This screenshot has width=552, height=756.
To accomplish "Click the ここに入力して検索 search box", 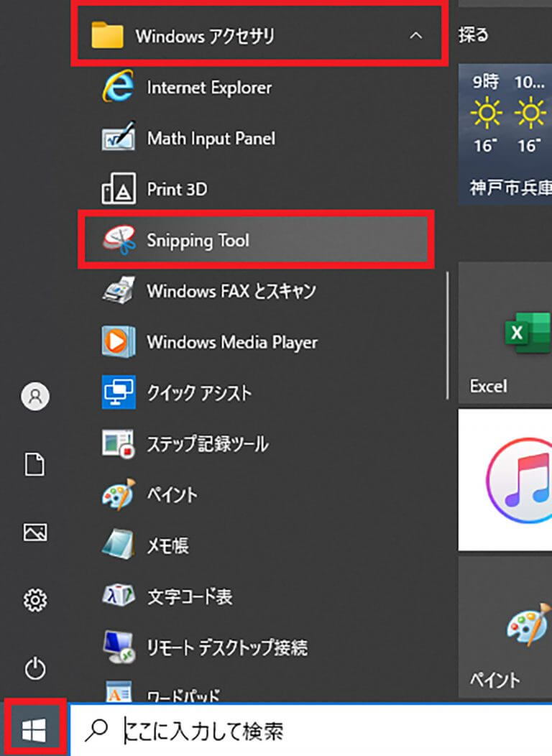I will point(311,730).
